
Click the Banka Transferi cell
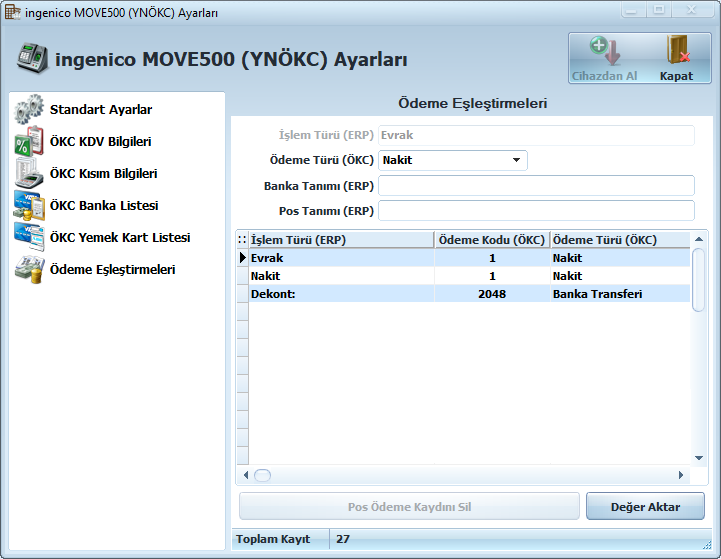click(620, 294)
